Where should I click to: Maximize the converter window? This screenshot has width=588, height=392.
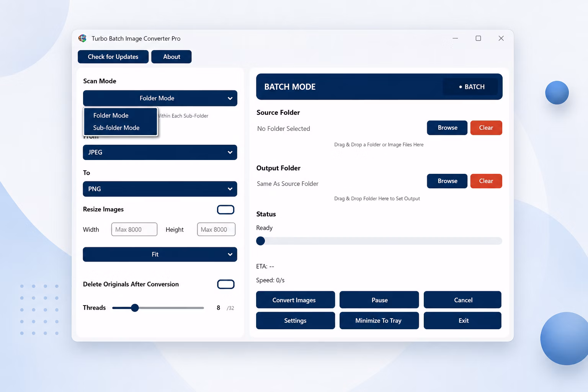478,38
